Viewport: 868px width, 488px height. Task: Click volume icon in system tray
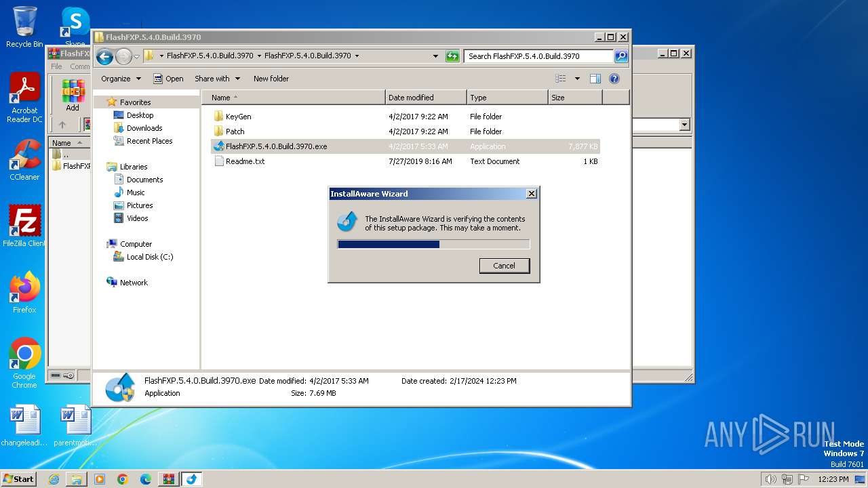pyautogui.click(x=770, y=479)
